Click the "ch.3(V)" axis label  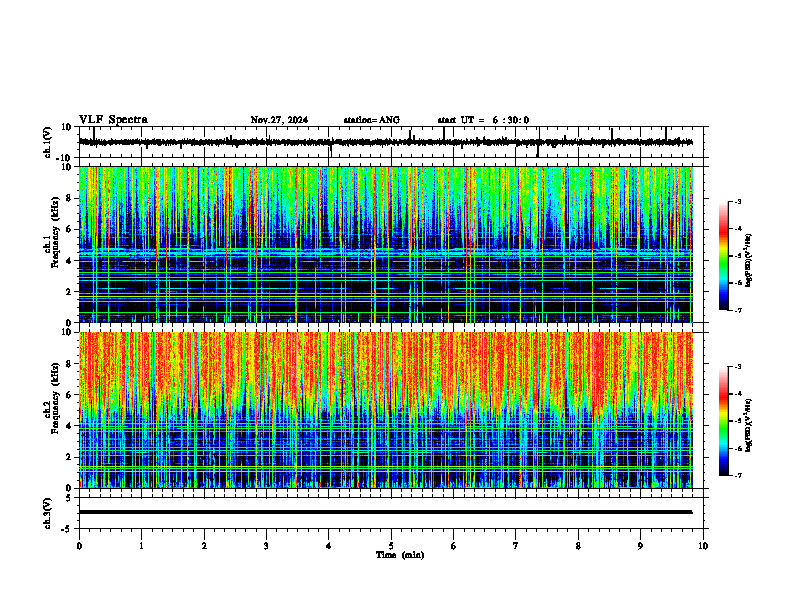[47, 513]
